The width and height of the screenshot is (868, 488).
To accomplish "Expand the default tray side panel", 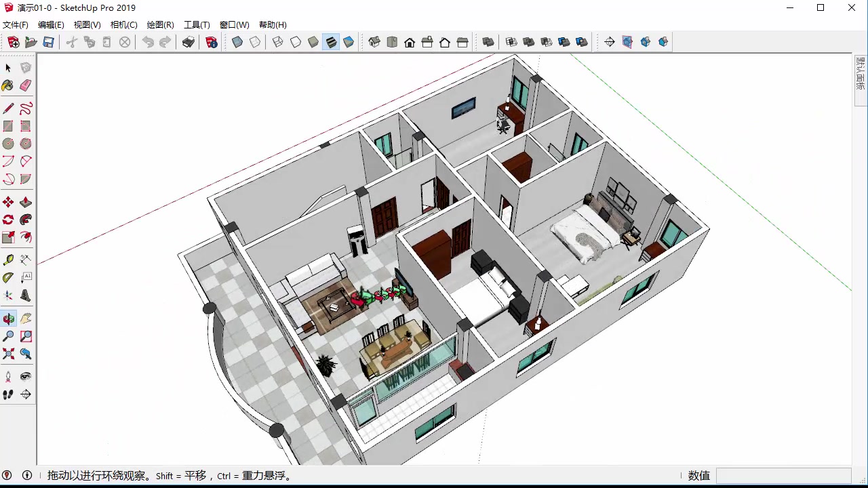I will pos(861,80).
